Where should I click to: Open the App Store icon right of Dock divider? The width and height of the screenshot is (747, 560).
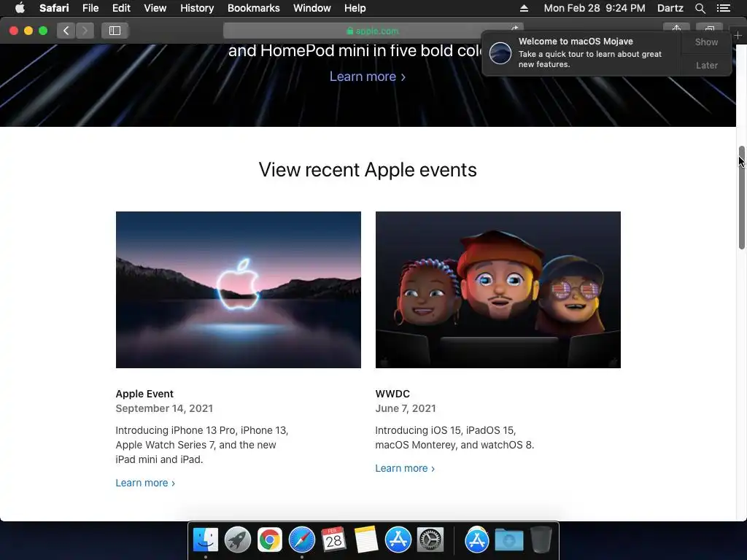pyautogui.click(x=477, y=540)
